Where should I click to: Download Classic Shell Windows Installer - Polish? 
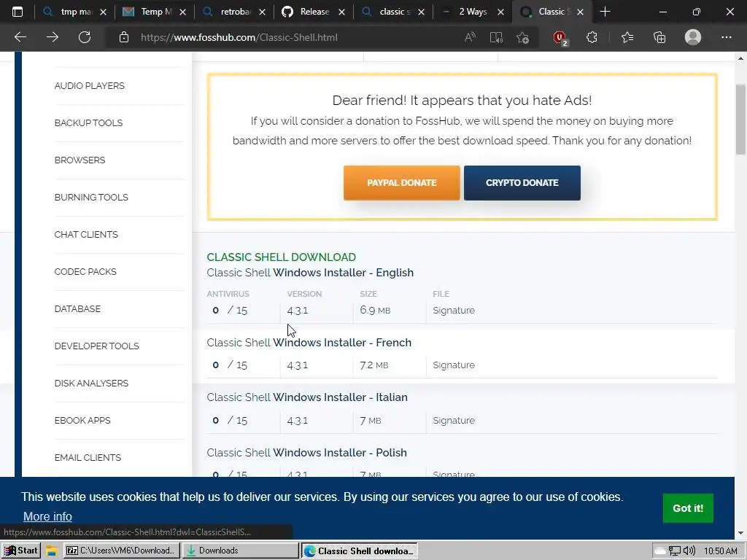(x=307, y=452)
